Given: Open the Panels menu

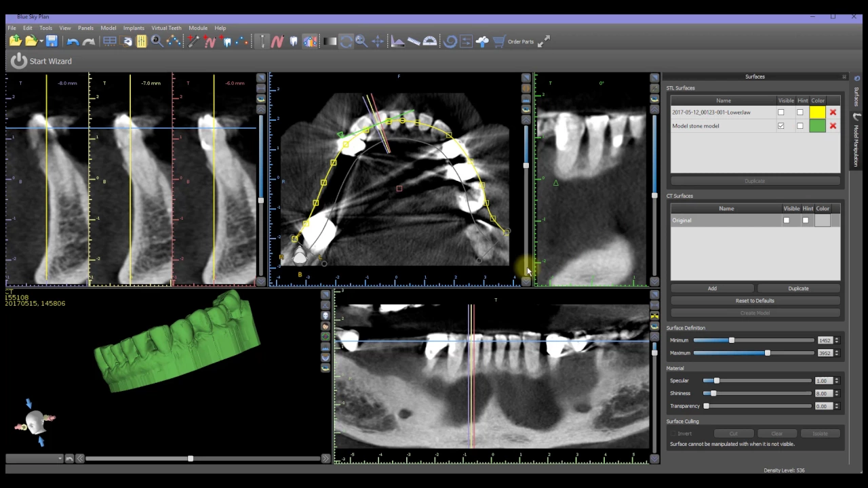Looking at the screenshot, I should tap(85, 28).
